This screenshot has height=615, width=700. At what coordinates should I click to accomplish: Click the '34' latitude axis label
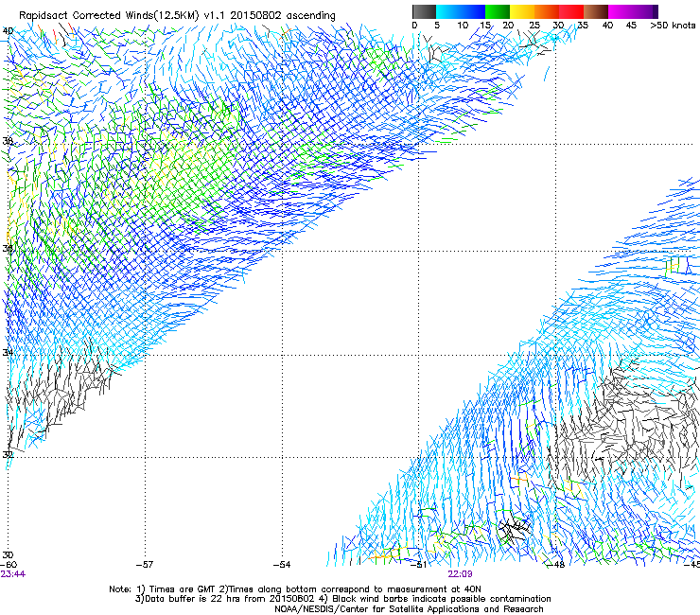[x=8, y=352]
